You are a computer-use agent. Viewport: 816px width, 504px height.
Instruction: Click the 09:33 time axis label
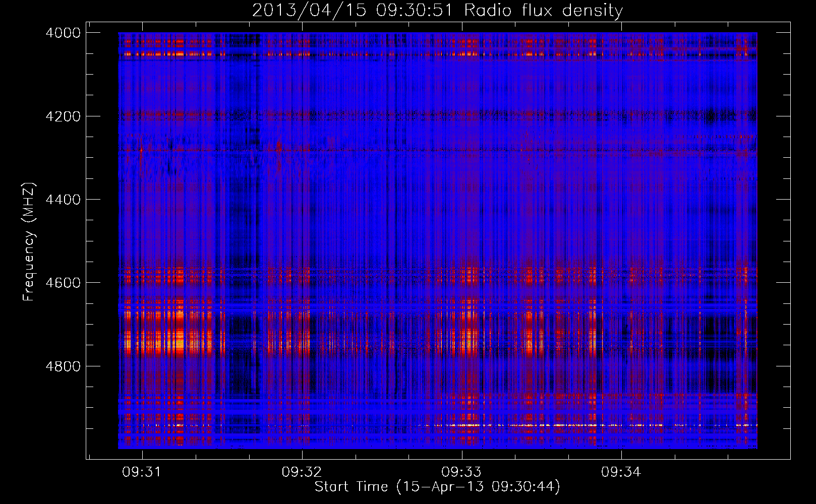(x=461, y=472)
